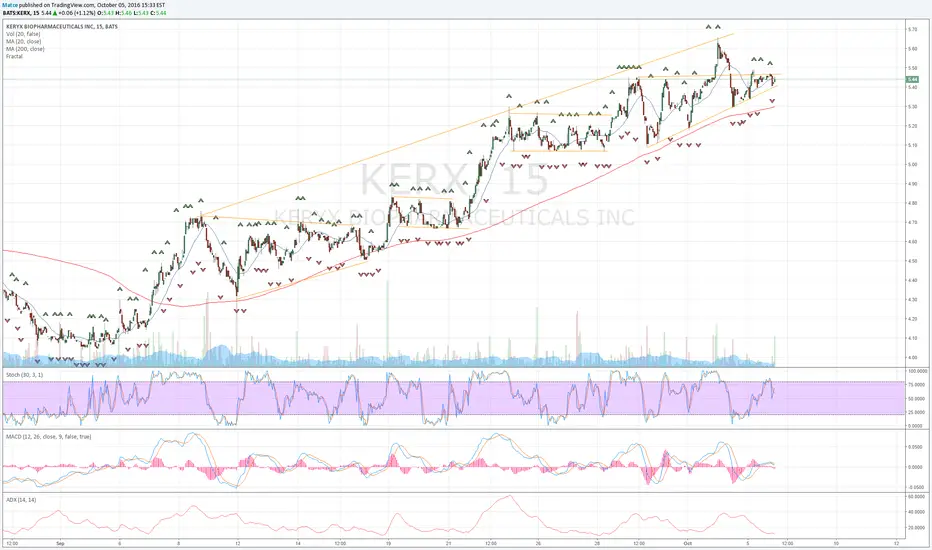Viewport: 932px width, 550px height.
Task: Select the KERYX BIOPHARMACEUTICALS INC, 15, BATS legend title
Action: 62,27
